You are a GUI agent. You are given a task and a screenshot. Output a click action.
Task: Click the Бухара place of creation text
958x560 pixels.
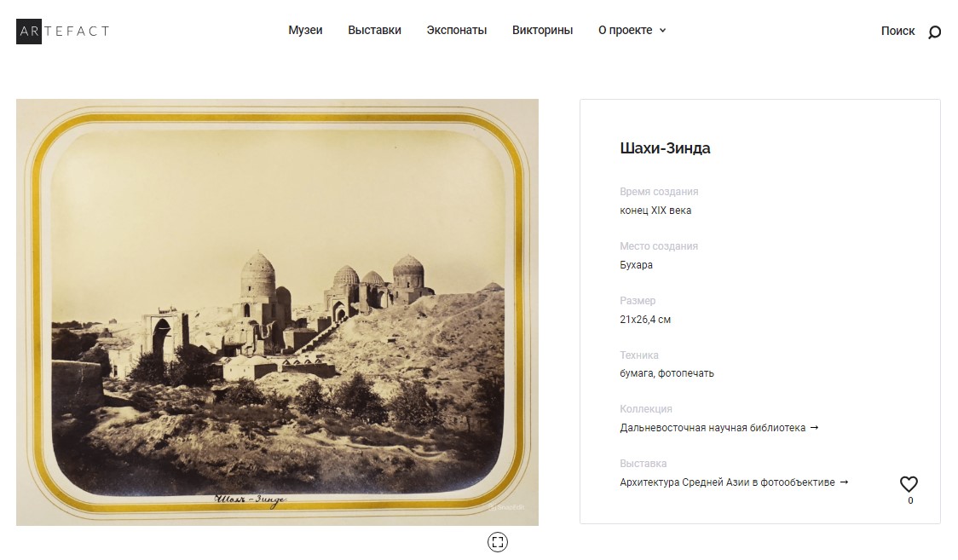636,265
